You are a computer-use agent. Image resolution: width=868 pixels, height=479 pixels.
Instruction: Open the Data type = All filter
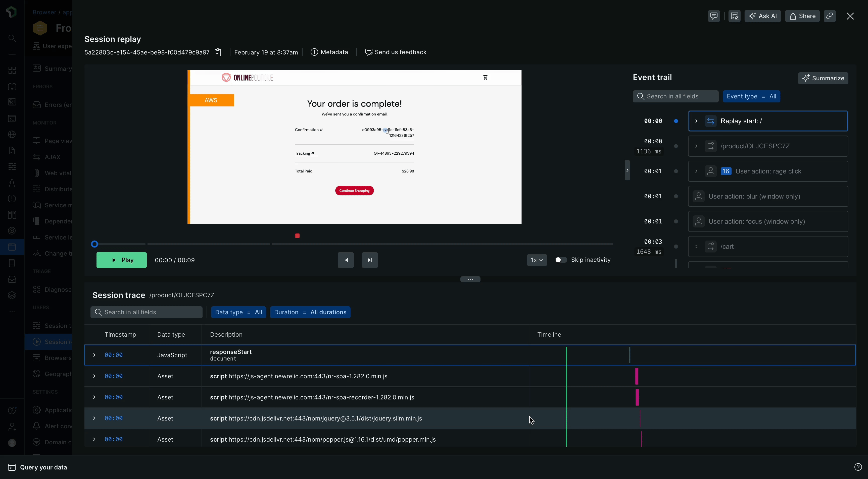[238, 312]
